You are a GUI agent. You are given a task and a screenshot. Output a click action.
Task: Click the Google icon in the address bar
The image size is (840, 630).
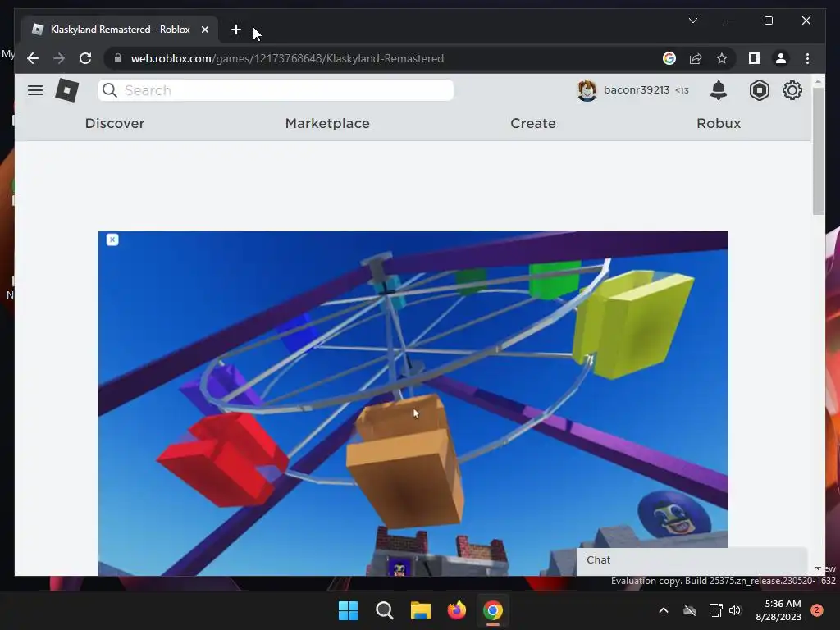(x=669, y=58)
